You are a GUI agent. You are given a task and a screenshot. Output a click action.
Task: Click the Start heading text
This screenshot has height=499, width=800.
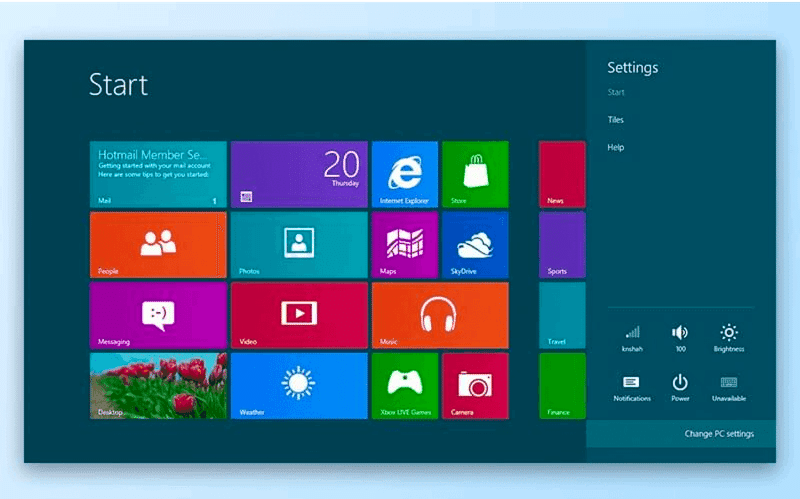tap(118, 84)
